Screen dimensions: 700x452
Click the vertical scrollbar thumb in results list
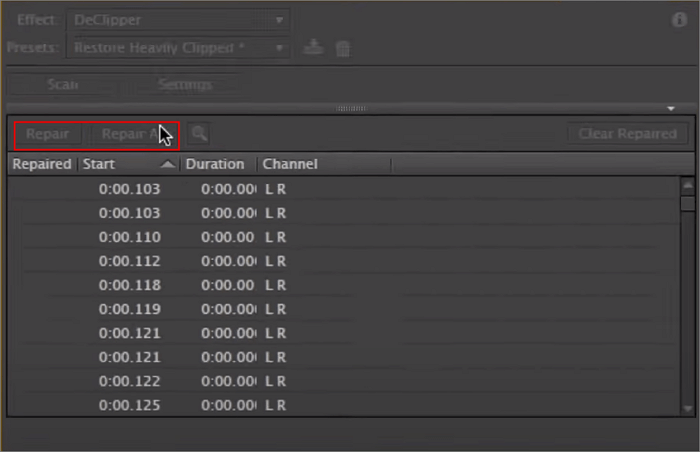click(687, 203)
